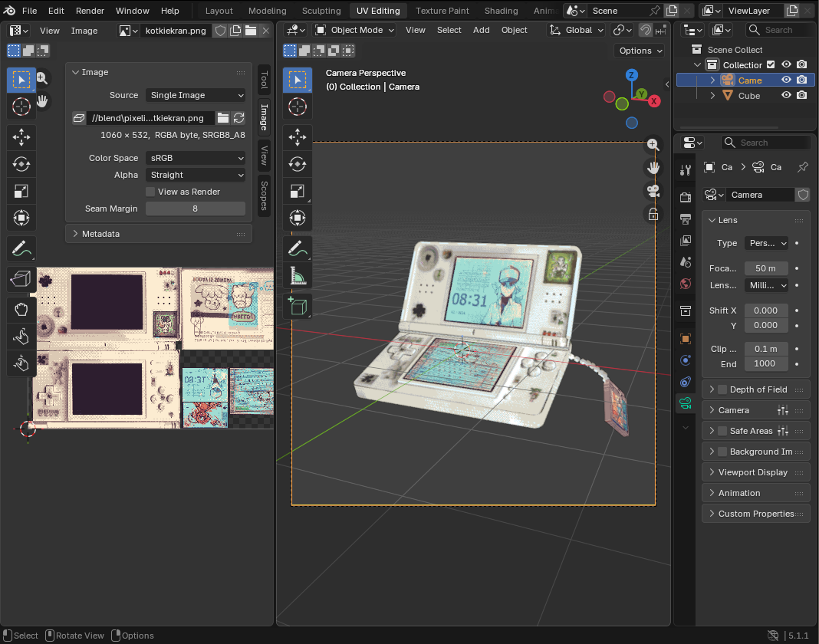Toggle camera-to-view lock icon
The width and height of the screenshot is (819, 644).
(653, 214)
